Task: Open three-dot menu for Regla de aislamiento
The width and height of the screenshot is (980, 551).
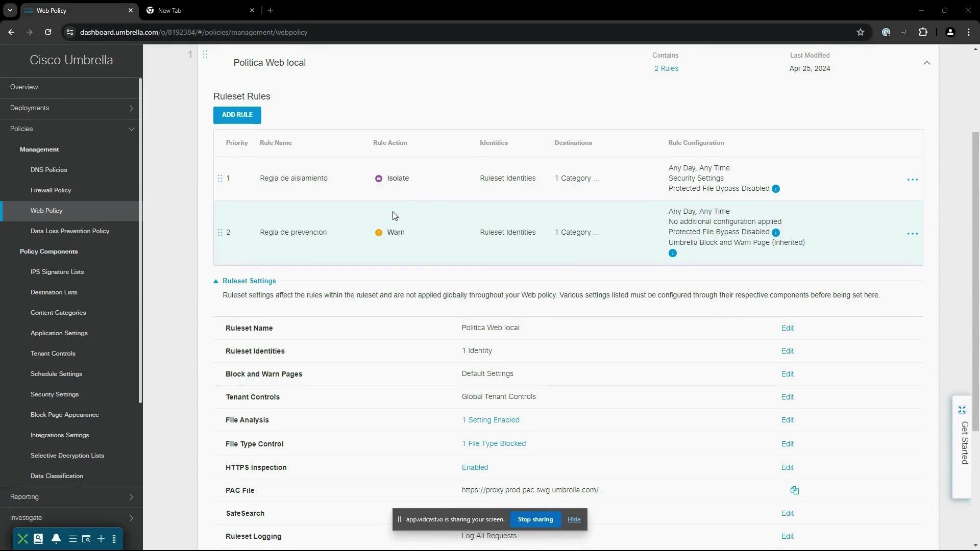Action: pyautogui.click(x=912, y=180)
